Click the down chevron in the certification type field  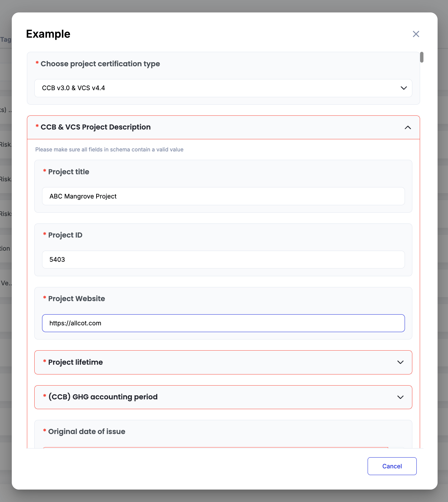click(404, 88)
